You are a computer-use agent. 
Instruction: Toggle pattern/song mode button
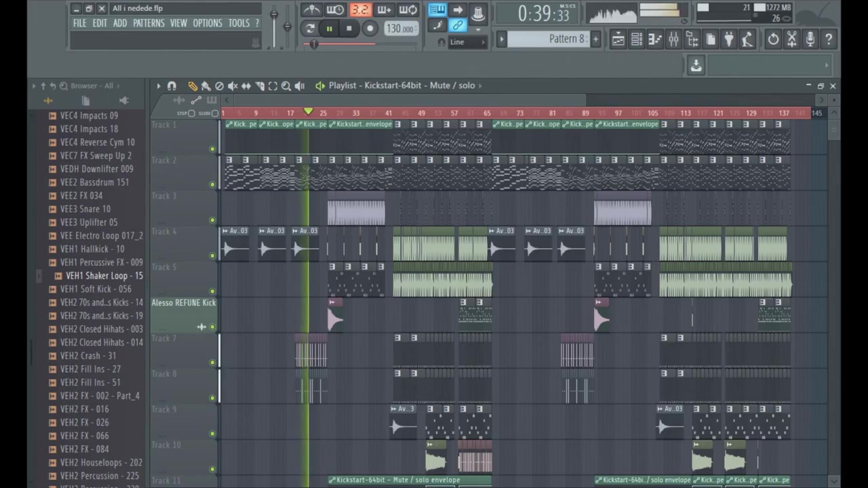pyautogui.click(x=310, y=28)
